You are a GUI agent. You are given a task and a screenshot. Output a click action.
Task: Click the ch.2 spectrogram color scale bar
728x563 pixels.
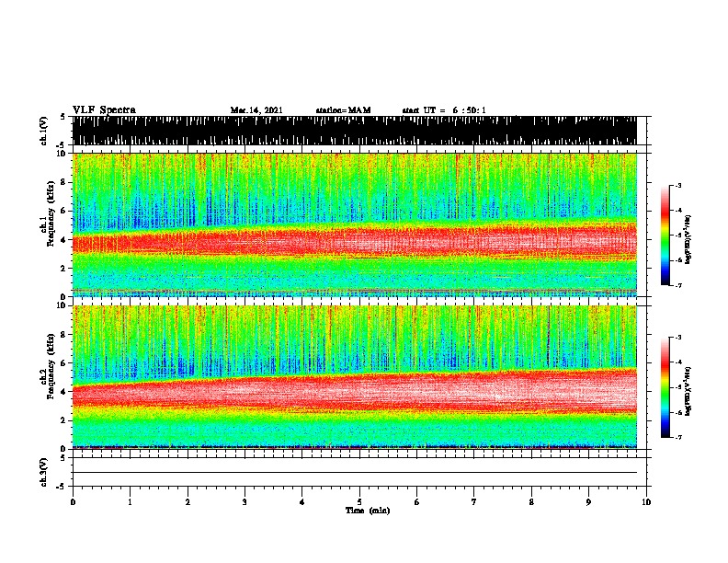coord(665,387)
